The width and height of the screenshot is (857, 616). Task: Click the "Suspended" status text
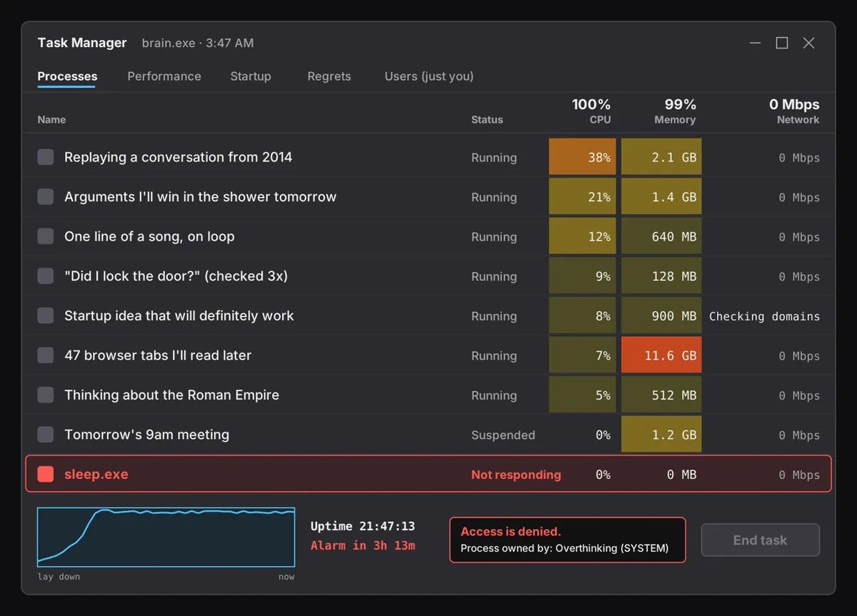(x=503, y=435)
